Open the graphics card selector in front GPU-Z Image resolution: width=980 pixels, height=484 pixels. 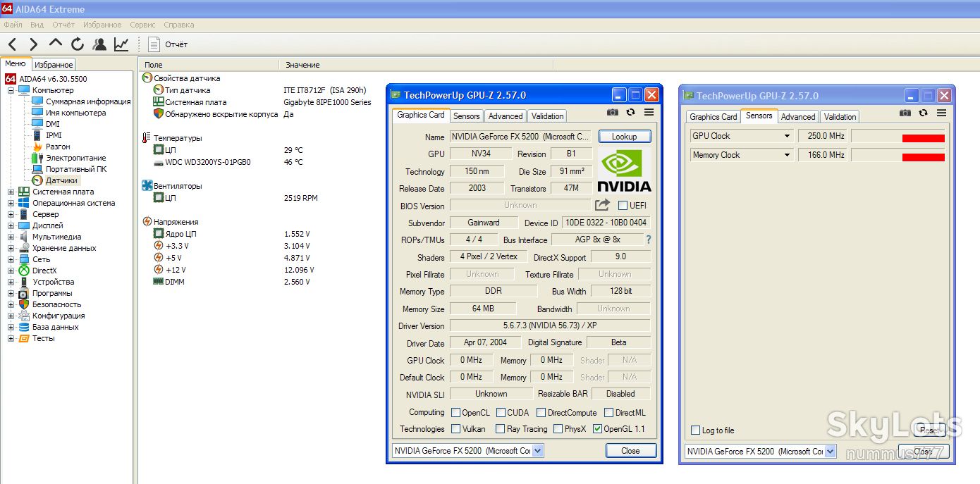point(538,451)
